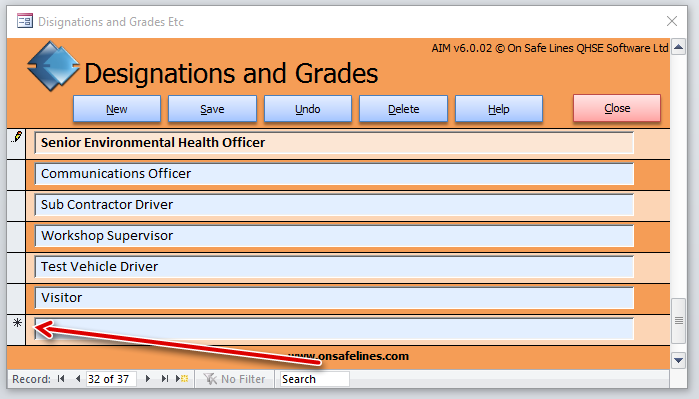Click new-record selector with asterisk
This screenshot has width=699, height=399.
16,330
